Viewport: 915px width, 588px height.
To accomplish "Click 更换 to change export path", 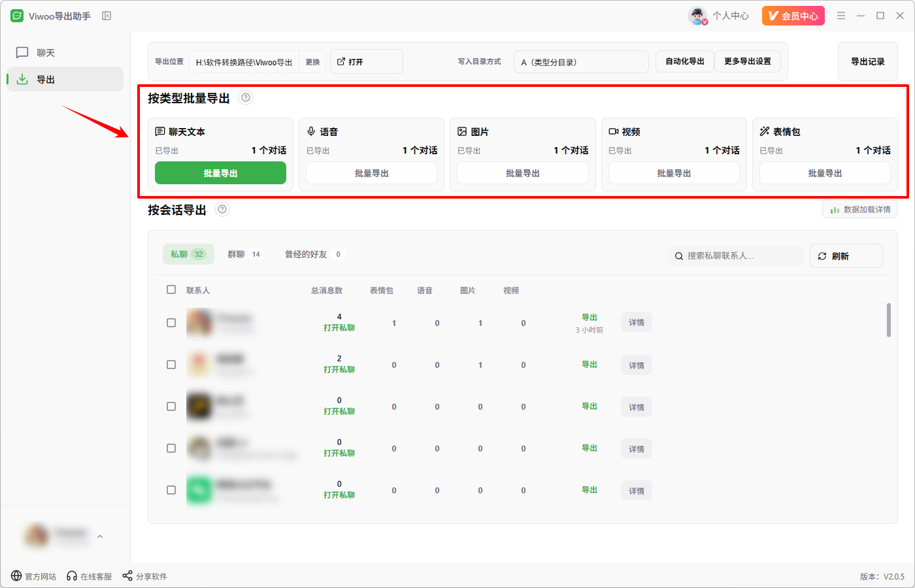I will [313, 62].
